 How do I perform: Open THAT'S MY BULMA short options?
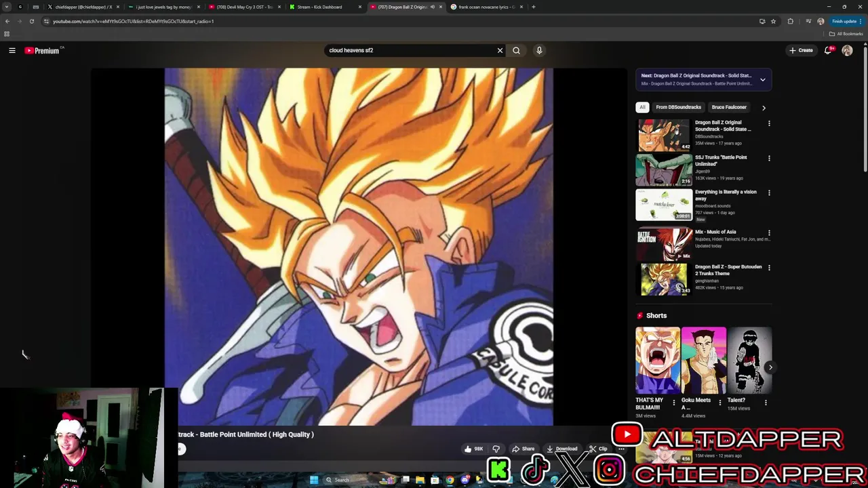(673, 403)
